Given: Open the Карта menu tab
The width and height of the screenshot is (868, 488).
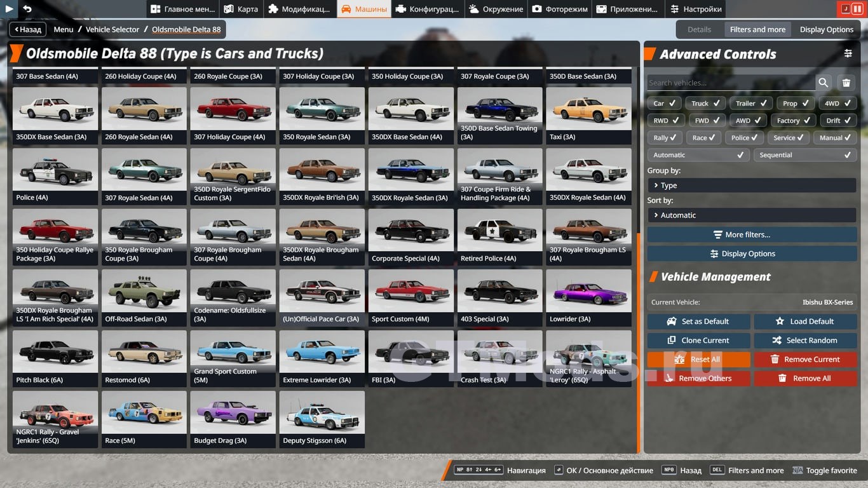Looking at the screenshot, I should (x=241, y=9).
